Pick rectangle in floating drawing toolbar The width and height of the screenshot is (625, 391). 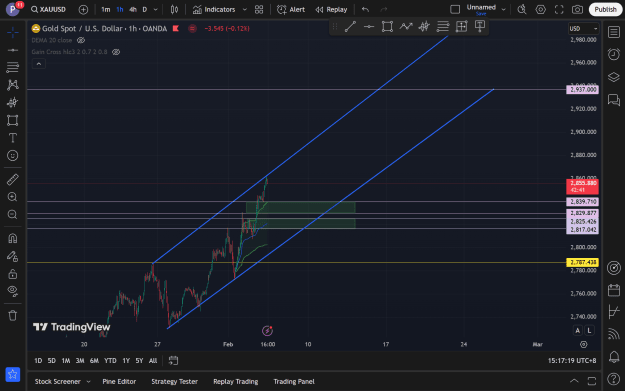click(x=387, y=27)
